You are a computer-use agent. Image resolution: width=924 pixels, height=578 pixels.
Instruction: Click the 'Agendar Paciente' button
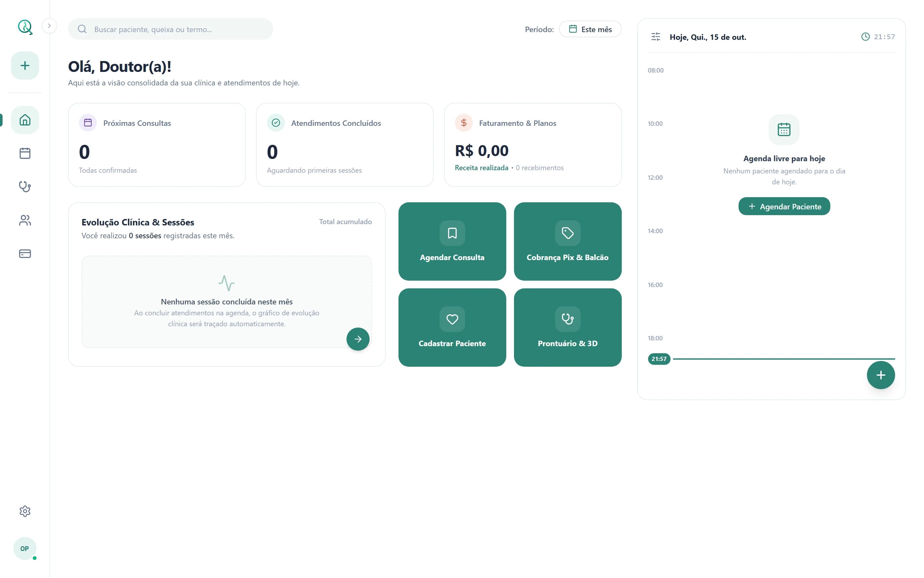(784, 206)
